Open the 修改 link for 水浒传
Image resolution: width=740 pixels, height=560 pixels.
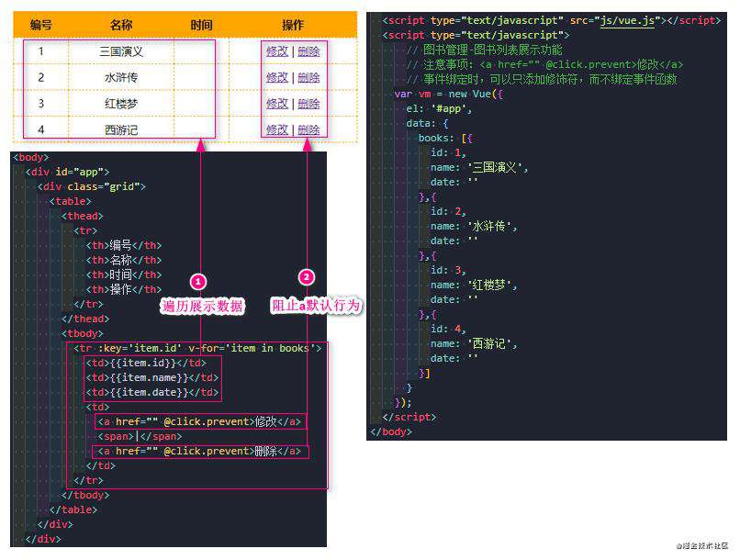pyautogui.click(x=277, y=77)
